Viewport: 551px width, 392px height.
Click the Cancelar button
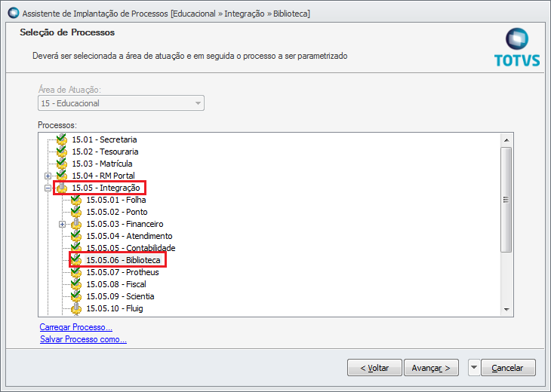[x=508, y=367]
